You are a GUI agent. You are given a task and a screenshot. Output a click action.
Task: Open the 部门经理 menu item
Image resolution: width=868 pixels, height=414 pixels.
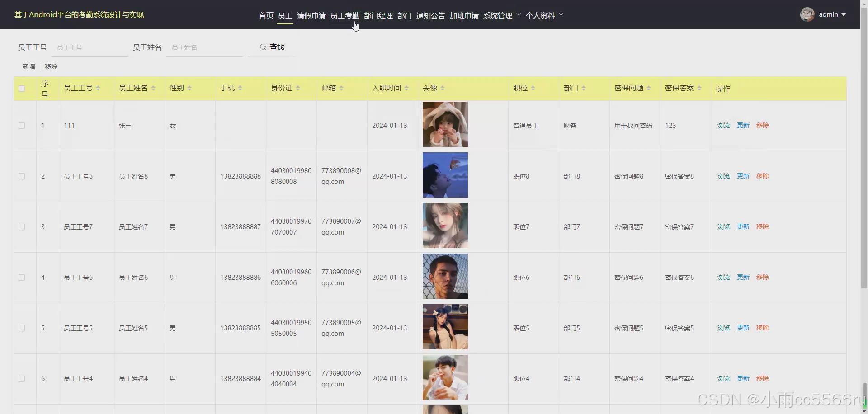[378, 15]
